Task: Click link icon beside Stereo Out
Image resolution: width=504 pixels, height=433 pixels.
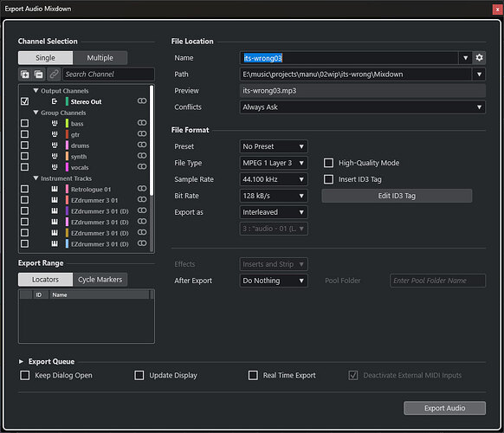Action: click(x=142, y=101)
